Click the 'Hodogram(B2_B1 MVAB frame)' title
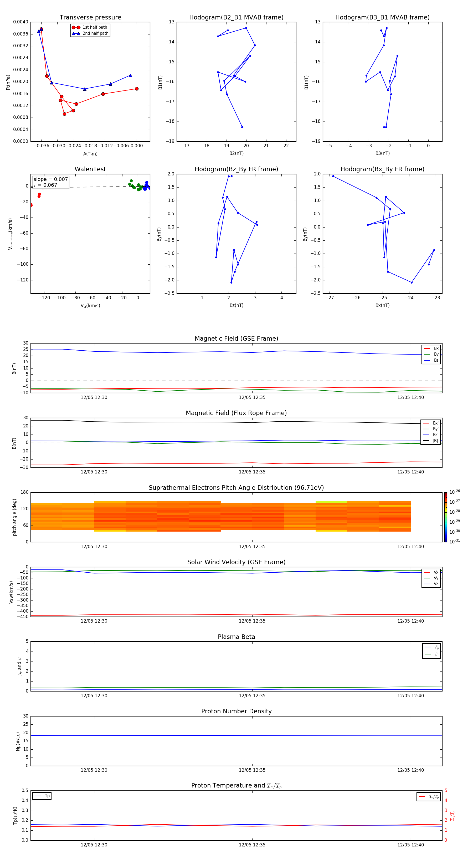This screenshot has height=868, width=473. point(236,17)
